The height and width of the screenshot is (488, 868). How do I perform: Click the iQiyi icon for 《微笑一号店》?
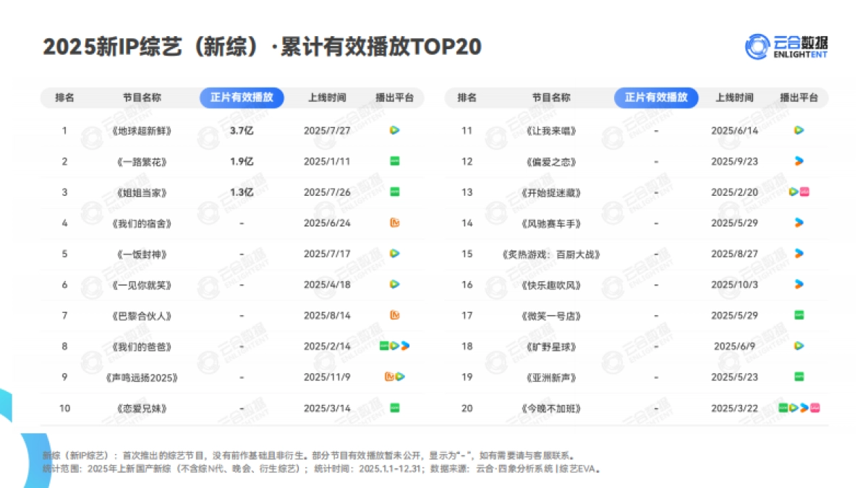click(x=799, y=315)
